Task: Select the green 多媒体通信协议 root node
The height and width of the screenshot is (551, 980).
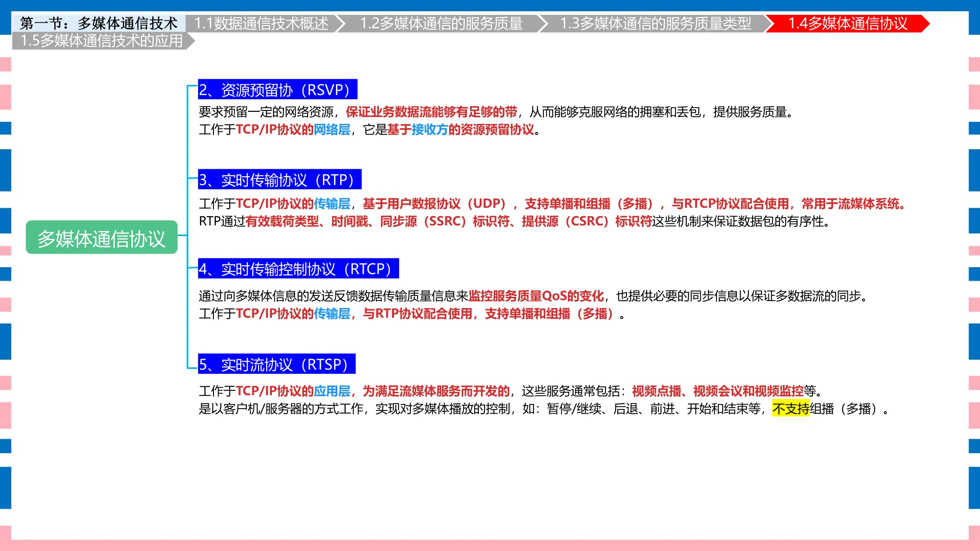Action: [102, 237]
